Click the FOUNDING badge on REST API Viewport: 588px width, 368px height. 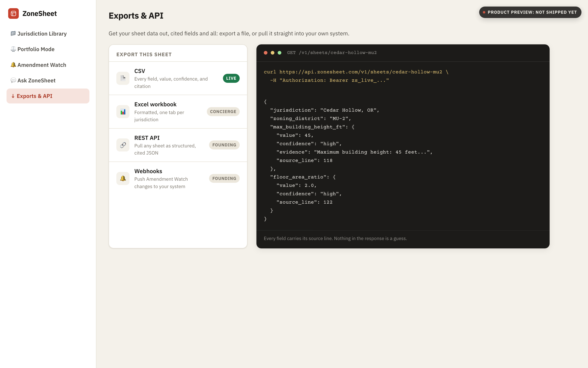224,145
